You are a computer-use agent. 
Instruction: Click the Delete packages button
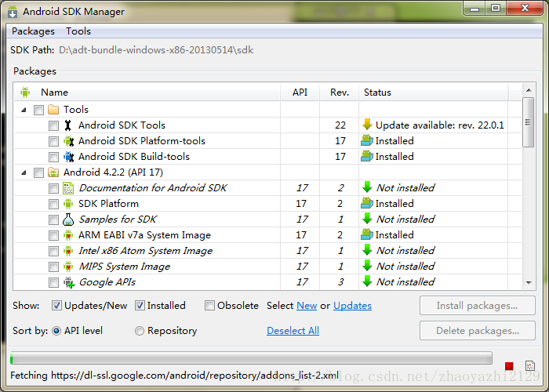(x=477, y=331)
